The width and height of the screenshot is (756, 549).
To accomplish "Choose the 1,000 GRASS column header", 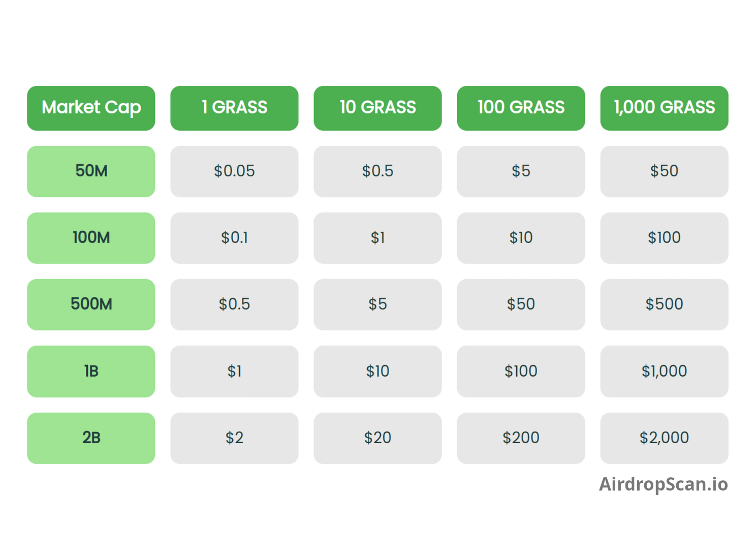I will pos(664,108).
